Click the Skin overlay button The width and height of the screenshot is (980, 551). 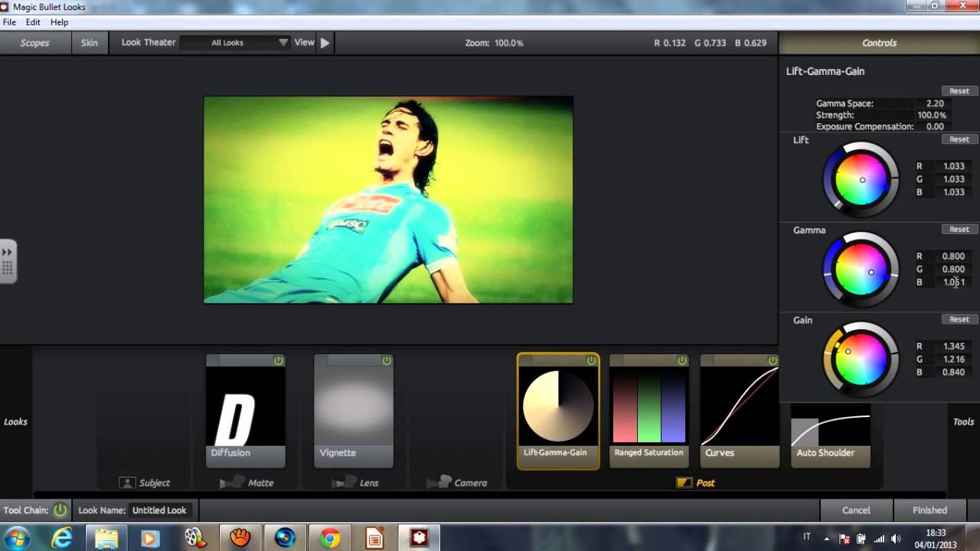(x=90, y=43)
